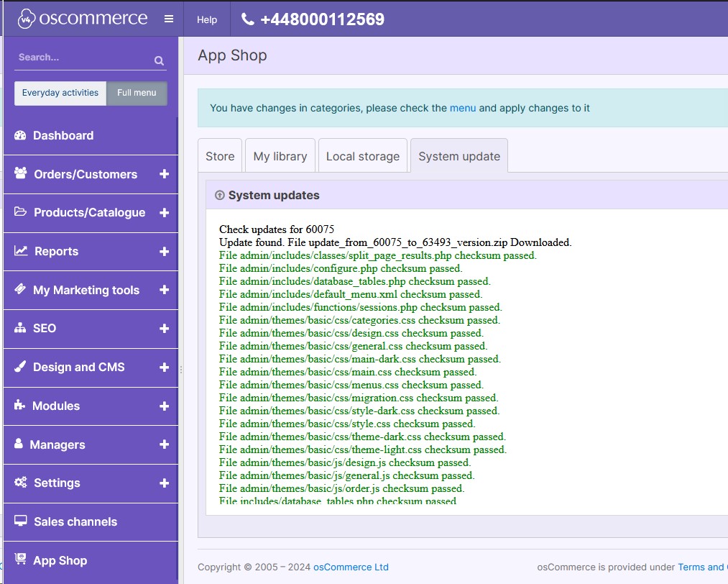Click the main-dark.css checksum line
The height and width of the screenshot is (584, 728).
[x=360, y=359]
